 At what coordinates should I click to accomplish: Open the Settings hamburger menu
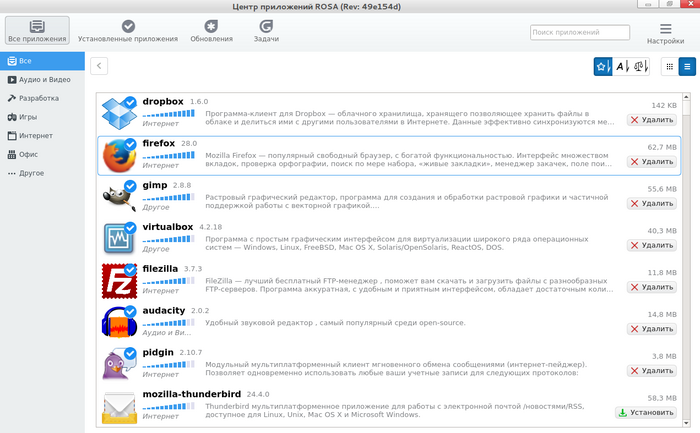point(666,33)
